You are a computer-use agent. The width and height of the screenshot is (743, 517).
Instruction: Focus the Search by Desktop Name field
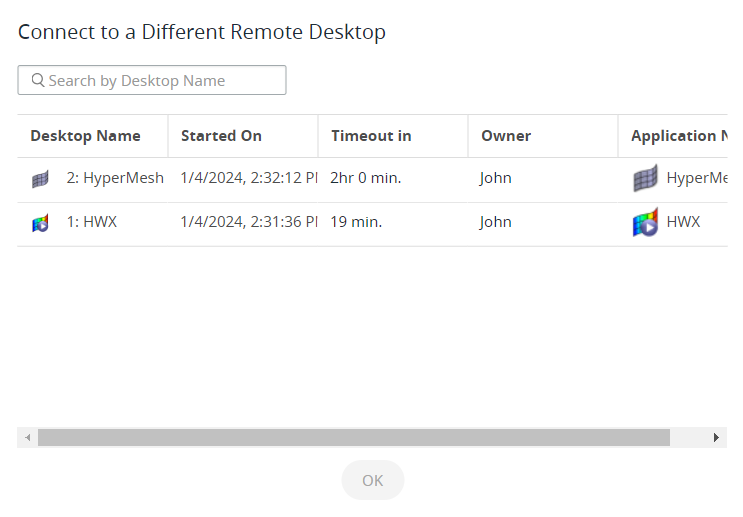click(160, 81)
